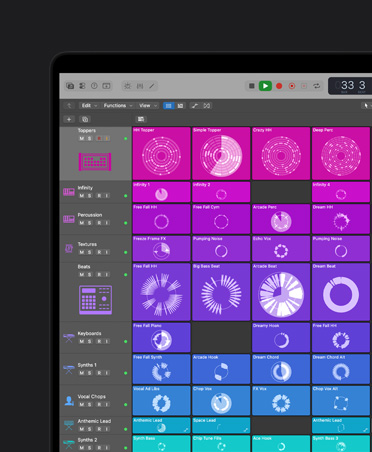Trigger the Space Lead cell
The image size is (372, 452).
(x=221, y=425)
